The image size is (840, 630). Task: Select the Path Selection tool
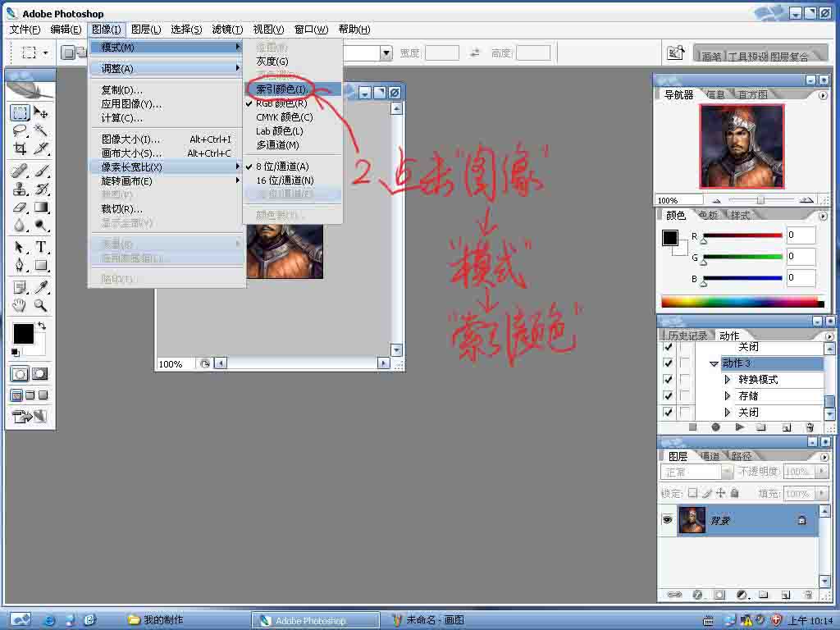click(x=20, y=247)
